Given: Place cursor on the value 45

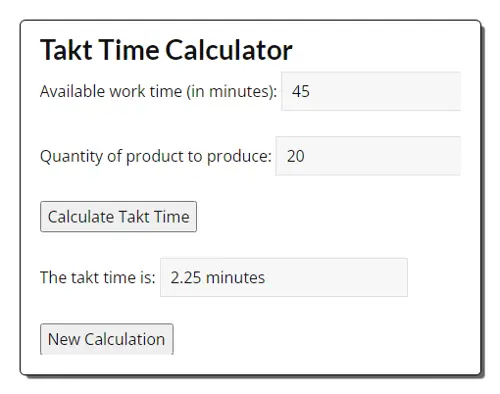Looking at the screenshot, I should click(301, 91).
